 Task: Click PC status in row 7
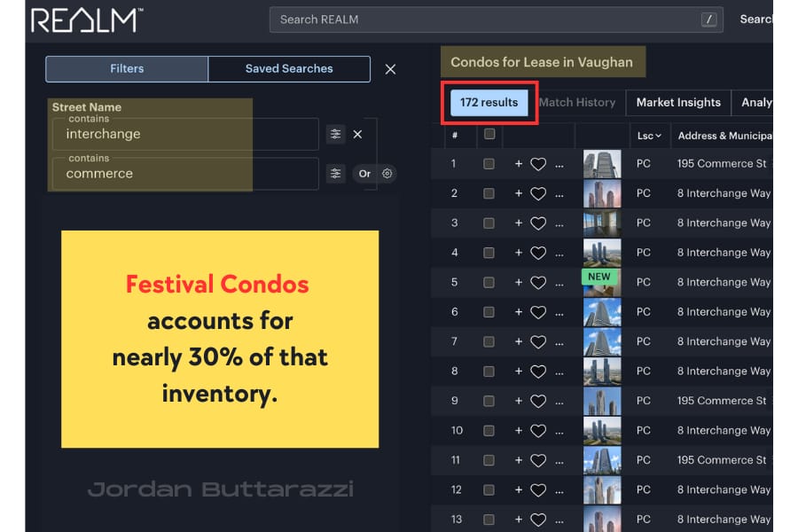[644, 341]
